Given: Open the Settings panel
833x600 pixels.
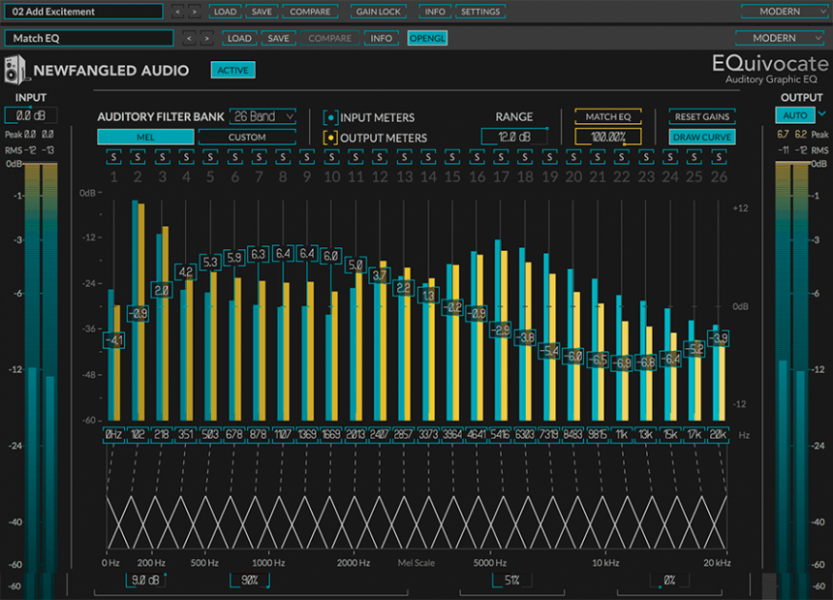Looking at the screenshot, I should [481, 11].
